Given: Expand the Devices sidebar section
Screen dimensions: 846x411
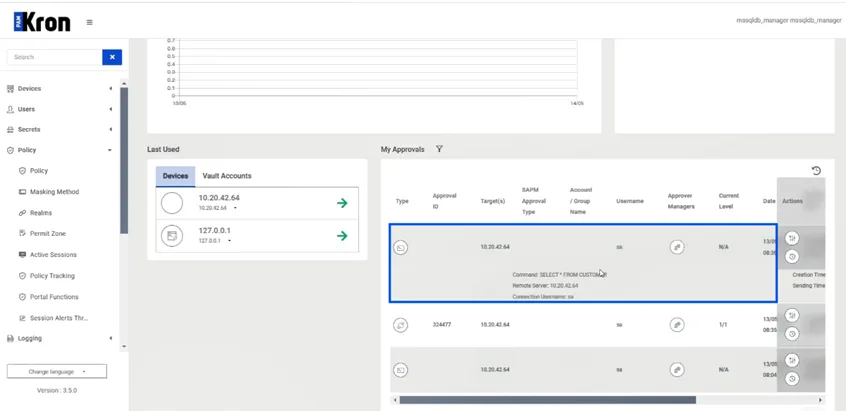Looking at the screenshot, I should coord(59,88).
